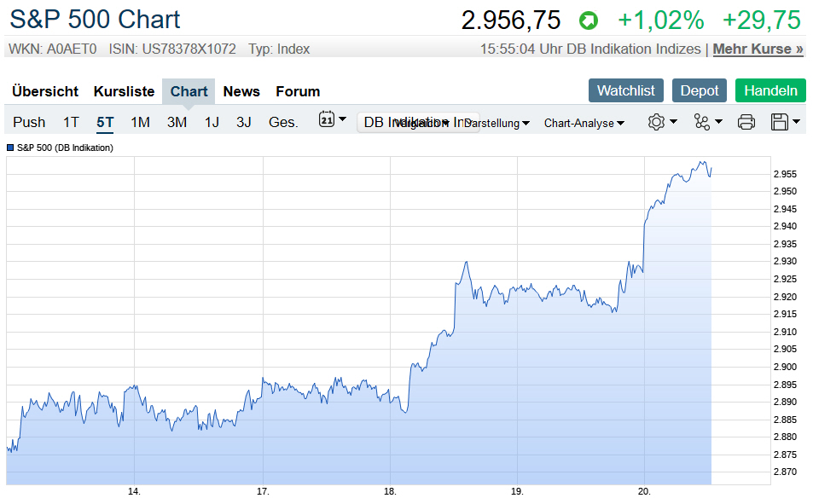Image resolution: width=813 pixels, height=504 pixels.
Task: Open the calendar date picker icon
Action: [x=326, y=119]
